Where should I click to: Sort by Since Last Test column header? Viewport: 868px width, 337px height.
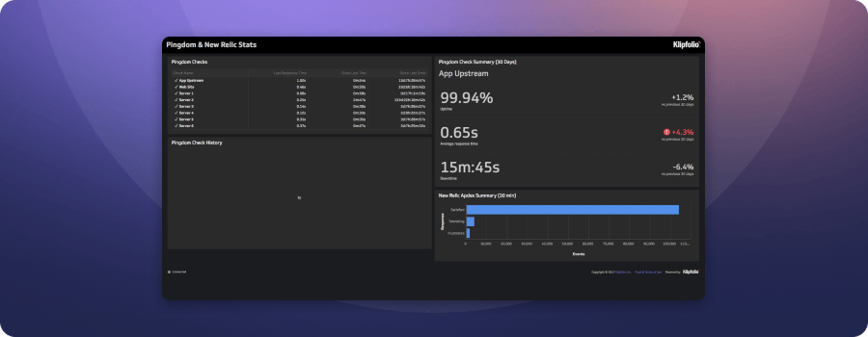[354, 73]
